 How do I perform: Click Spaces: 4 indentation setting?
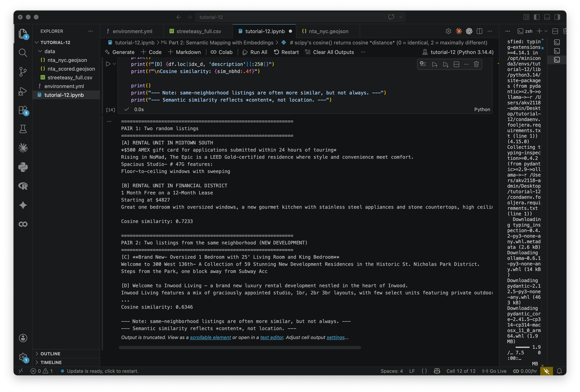[x=391, y=371]
